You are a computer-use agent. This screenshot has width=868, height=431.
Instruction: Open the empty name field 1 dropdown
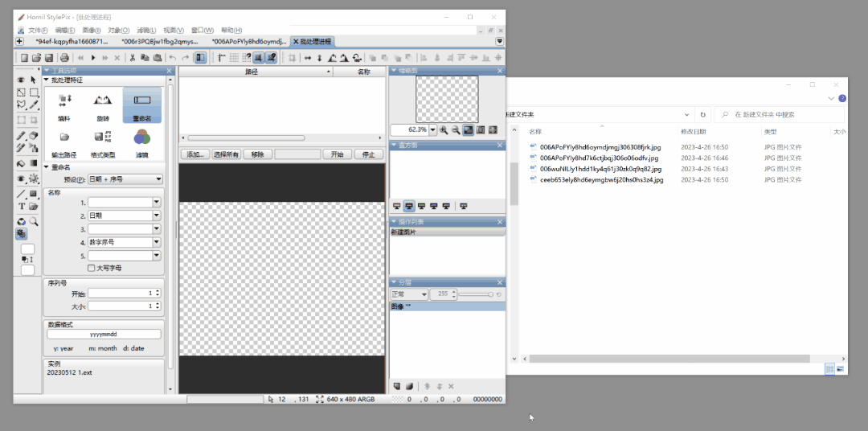click(x=157, y=202)
